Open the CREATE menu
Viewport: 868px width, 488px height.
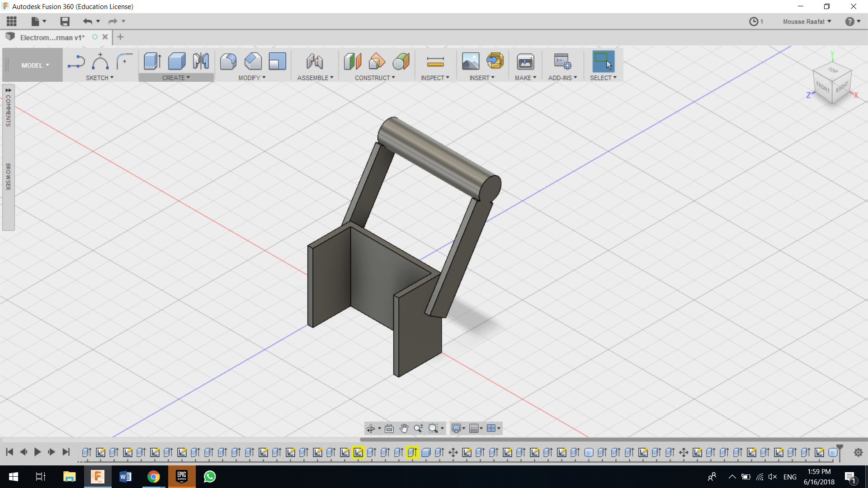pos(176,78)
